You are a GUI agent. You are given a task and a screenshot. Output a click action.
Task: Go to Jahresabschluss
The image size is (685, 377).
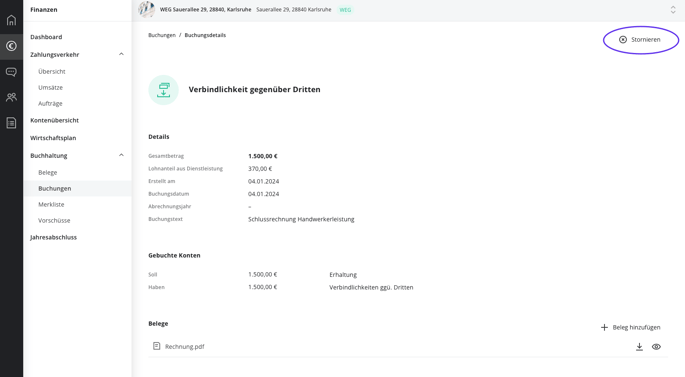[53, 238]
